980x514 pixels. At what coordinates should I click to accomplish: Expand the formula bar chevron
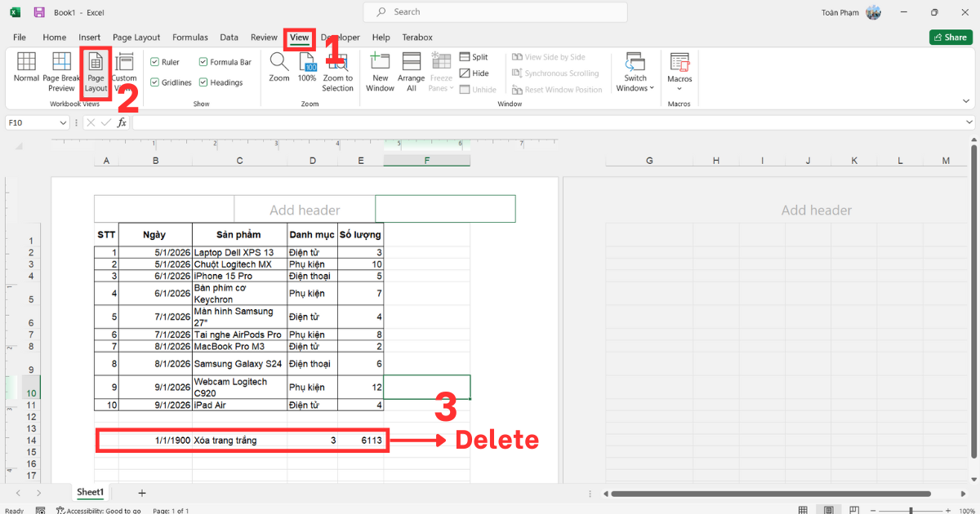tap(969, 122)
